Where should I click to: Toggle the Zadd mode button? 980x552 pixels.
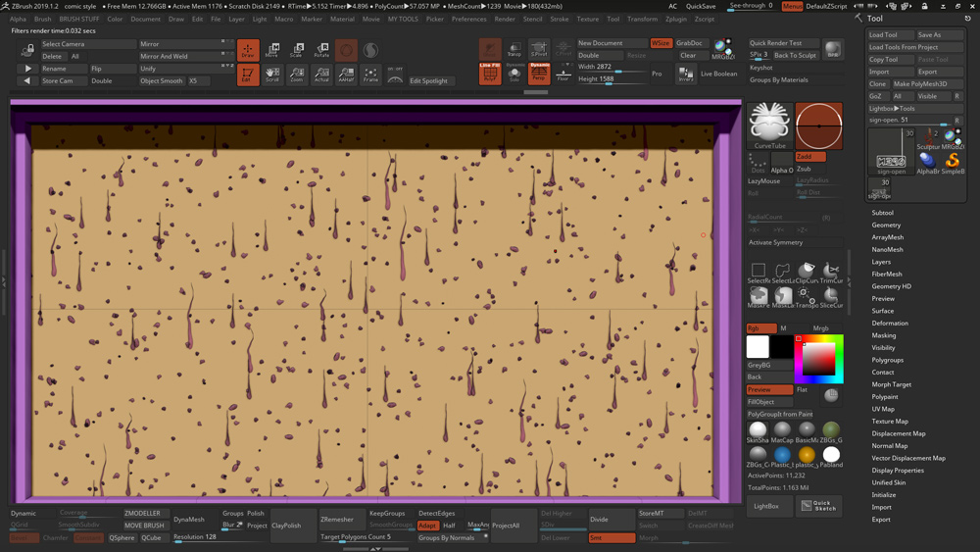click(x=808, y=157)
